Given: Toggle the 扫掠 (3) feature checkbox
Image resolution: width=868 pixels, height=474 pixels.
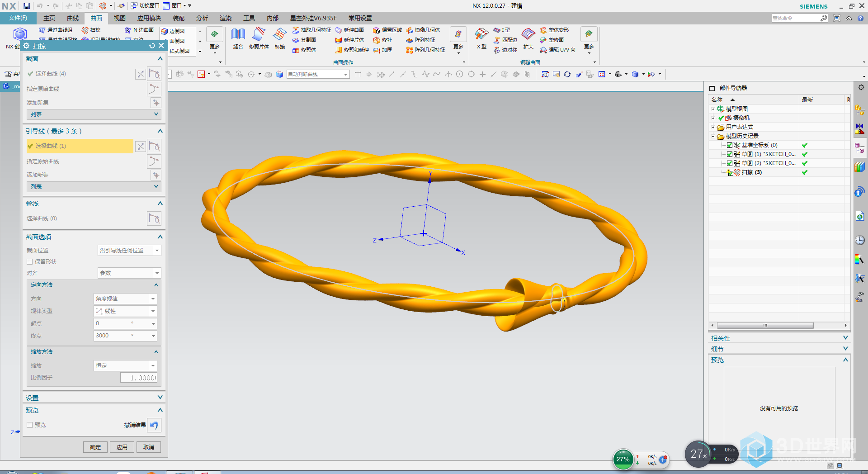Looking at the screenshot, I should 730,172.
